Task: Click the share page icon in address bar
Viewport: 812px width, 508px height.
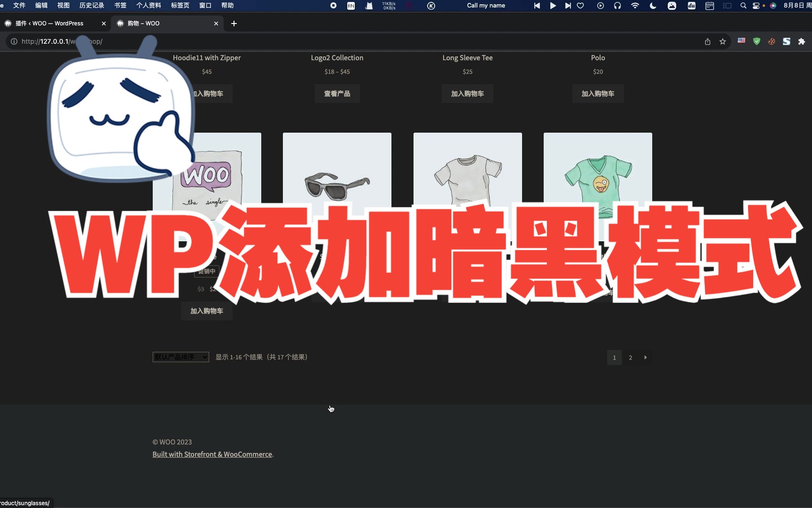Action: [707, 41]
